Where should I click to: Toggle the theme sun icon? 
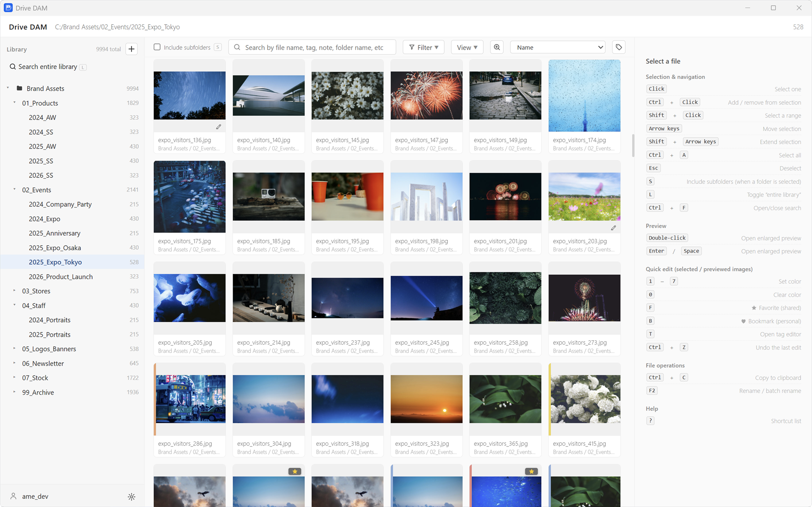coord(132,497)
